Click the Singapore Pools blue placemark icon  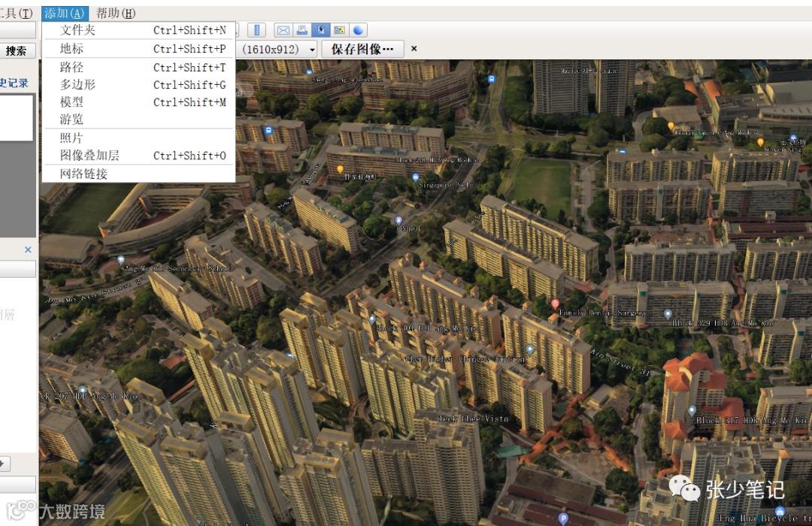pos(415,177)
